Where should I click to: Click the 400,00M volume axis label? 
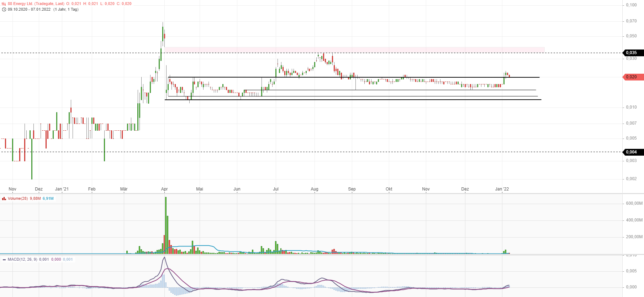pyautogui.click(x=634, y=220)
